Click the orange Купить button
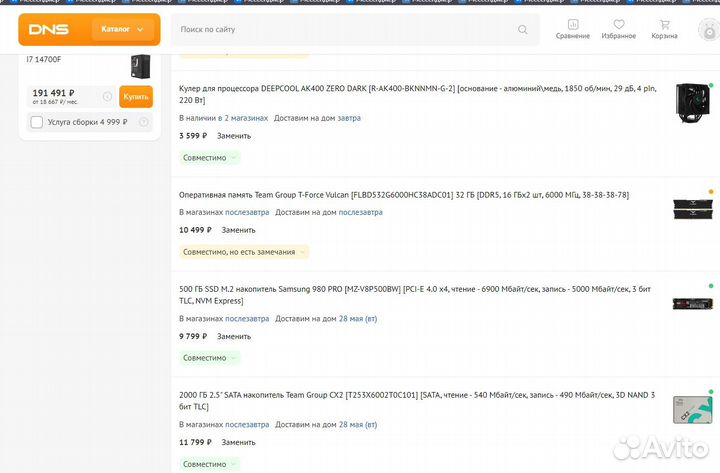Viewport: 720px width, 473px height. (136, 97)
